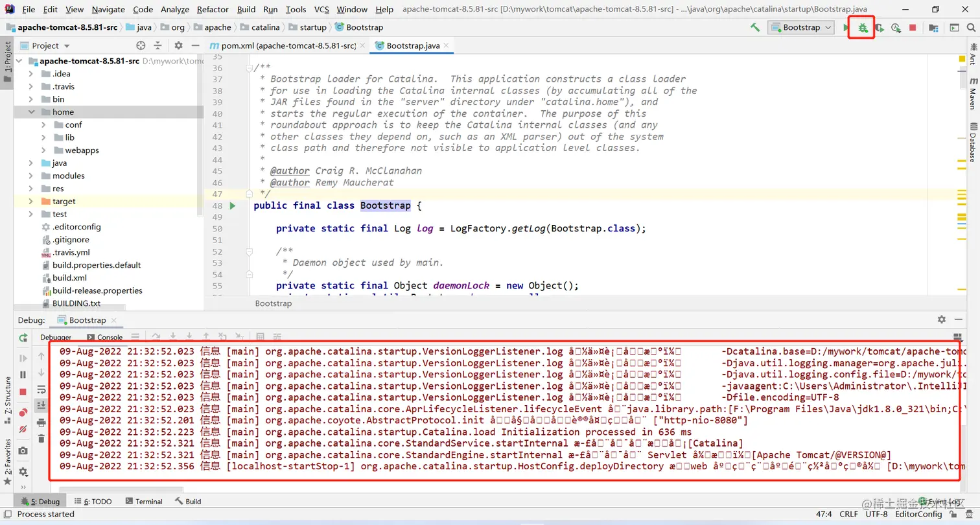Toggle soft-wrap in the console
This screenshot has height=525, width=980.
(41, 389)
